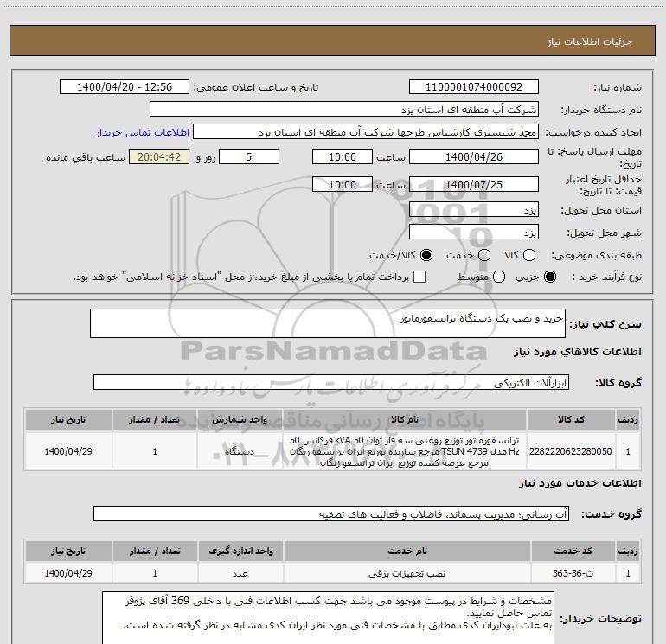This screenshot has width=666, height=644.
Task: Choose the جزیی purchase type radio
Action: (550, 277)
